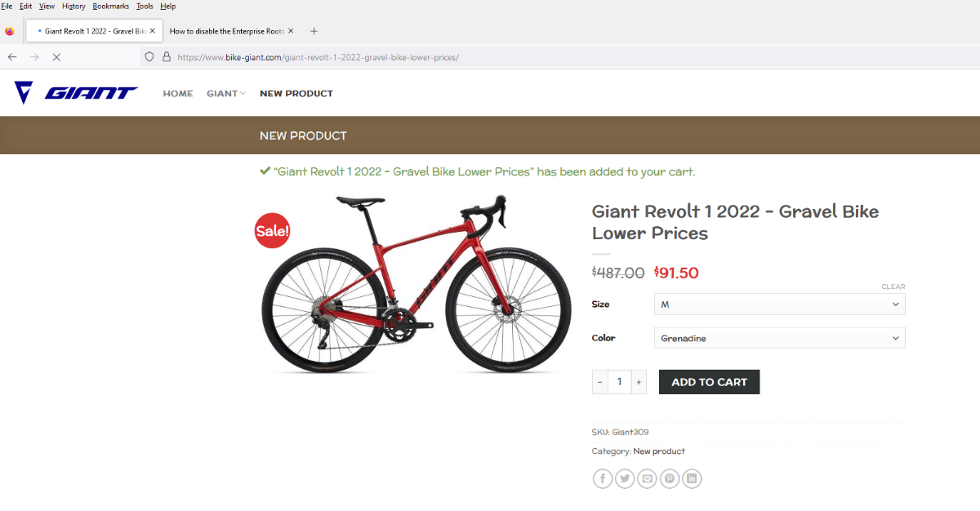Share product on LinkedIn icon

pos(692,478)
